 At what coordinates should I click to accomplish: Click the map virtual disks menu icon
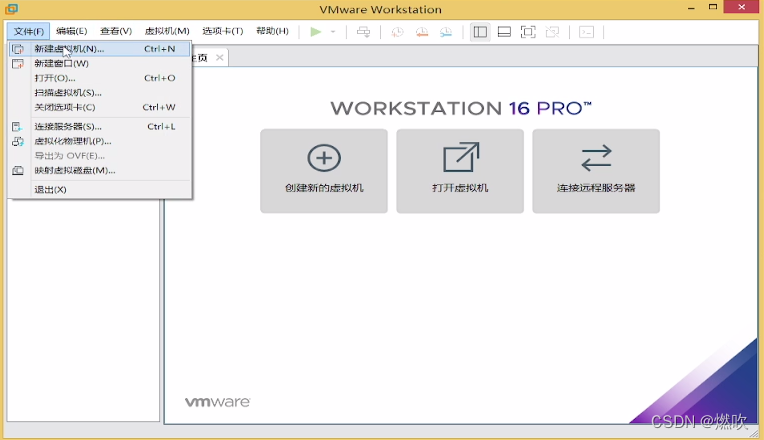18,171
